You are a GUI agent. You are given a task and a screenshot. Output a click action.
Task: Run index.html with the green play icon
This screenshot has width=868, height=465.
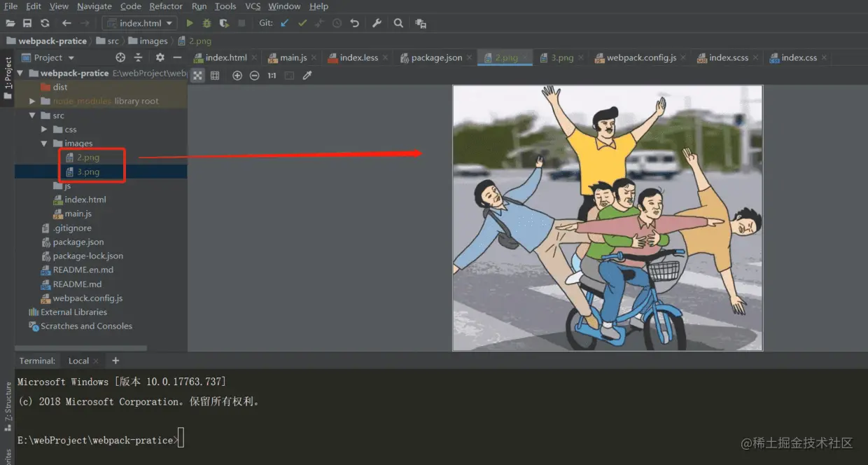190,23
